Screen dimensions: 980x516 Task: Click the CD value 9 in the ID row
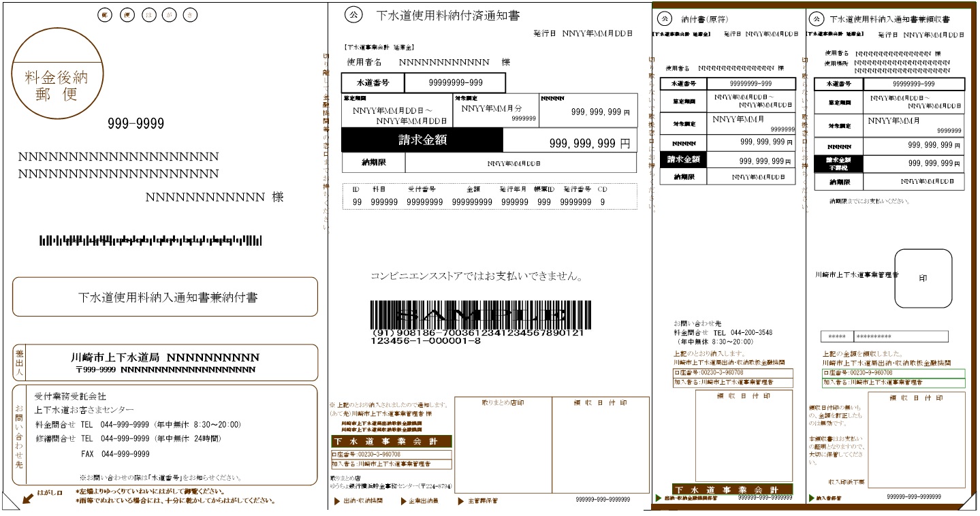[x=602, y=202]
